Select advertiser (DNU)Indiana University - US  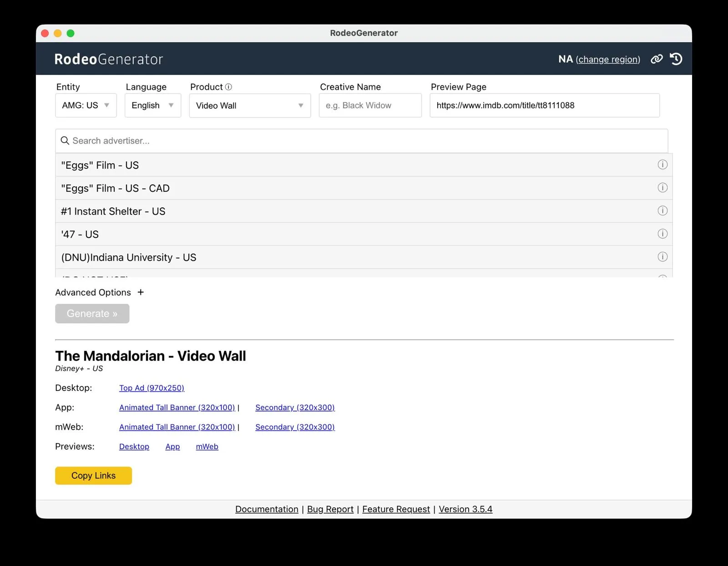pyautogui.click(x=364, y=257)
